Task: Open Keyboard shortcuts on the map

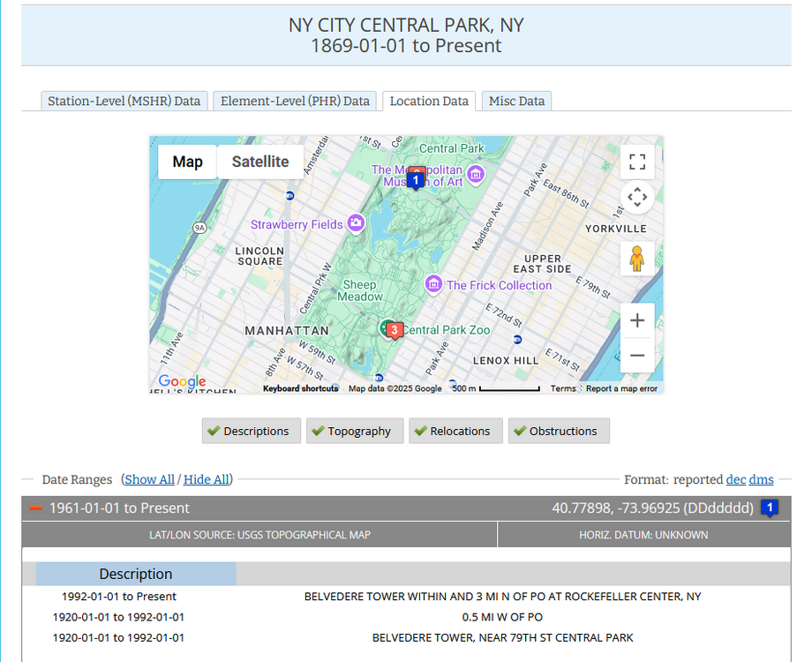Action: [300, 388]
